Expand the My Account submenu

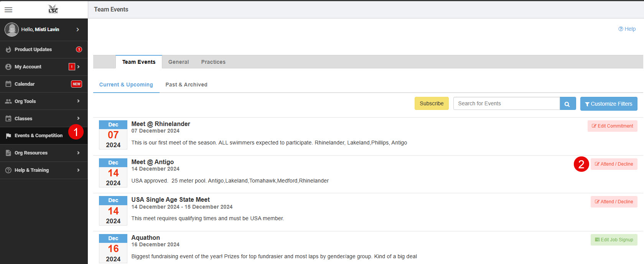[78, 67]
